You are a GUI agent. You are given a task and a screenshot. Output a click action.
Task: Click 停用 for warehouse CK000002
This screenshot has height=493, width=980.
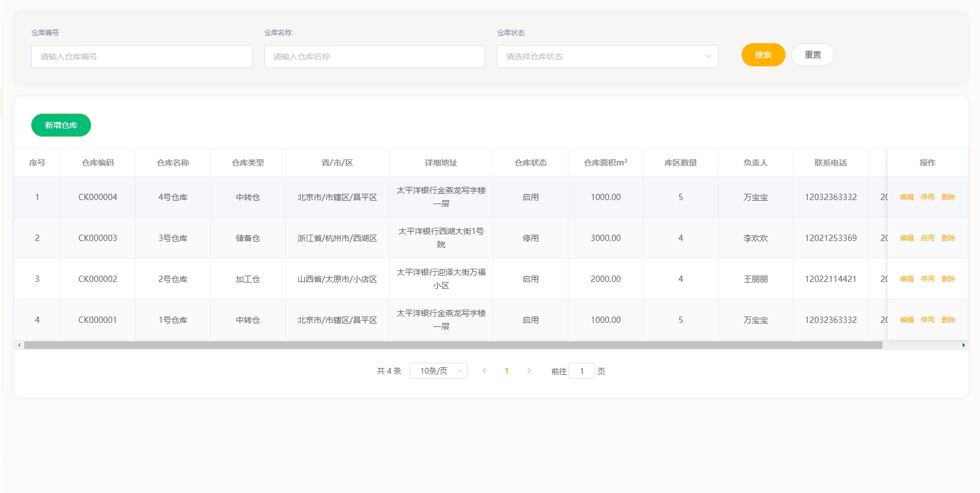[927, 279]
